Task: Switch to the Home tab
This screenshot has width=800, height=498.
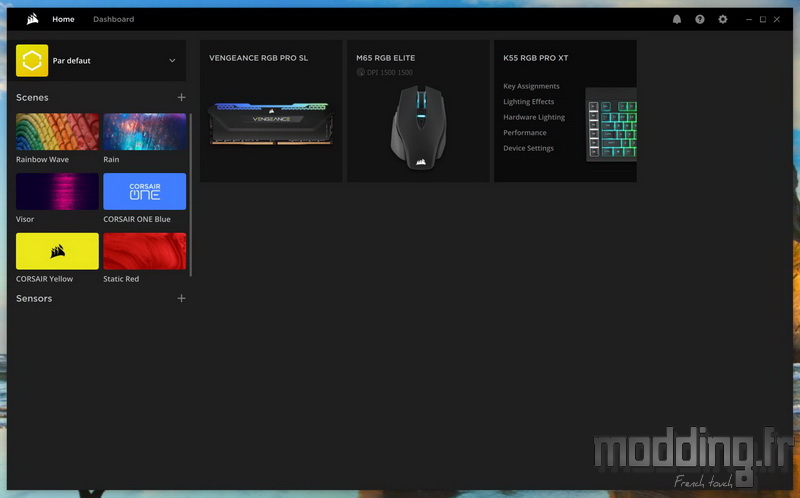Action: 63,19
